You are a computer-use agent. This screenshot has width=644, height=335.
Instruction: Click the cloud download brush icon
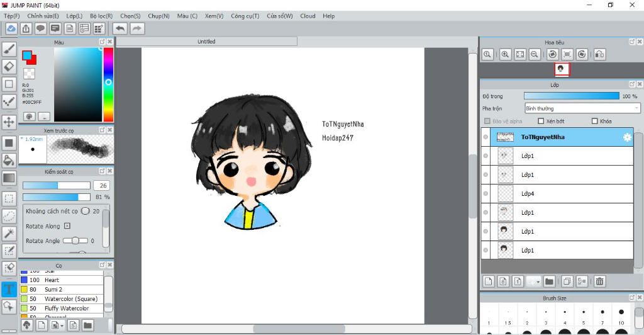(26, 326)
